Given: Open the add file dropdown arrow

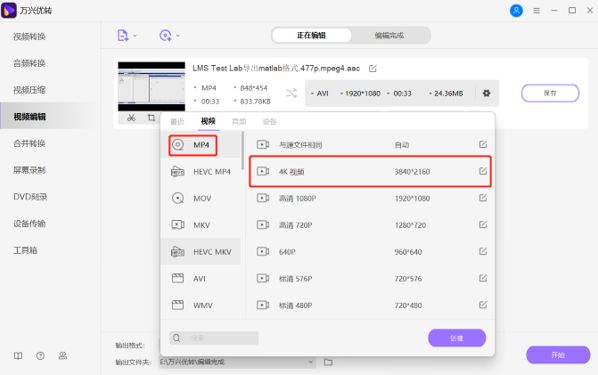Looking at the screenshot, I should (x=135, y=36).
